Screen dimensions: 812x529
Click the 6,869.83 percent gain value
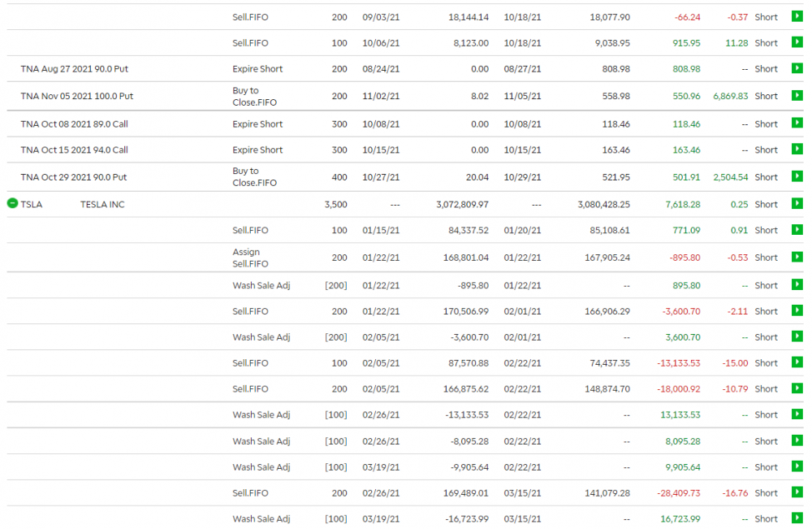point(730,96)
